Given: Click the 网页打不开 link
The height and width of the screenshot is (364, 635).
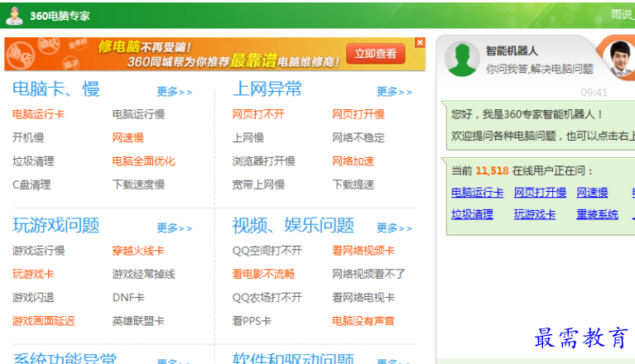Looking at the screenshot, I should point(258,114).
